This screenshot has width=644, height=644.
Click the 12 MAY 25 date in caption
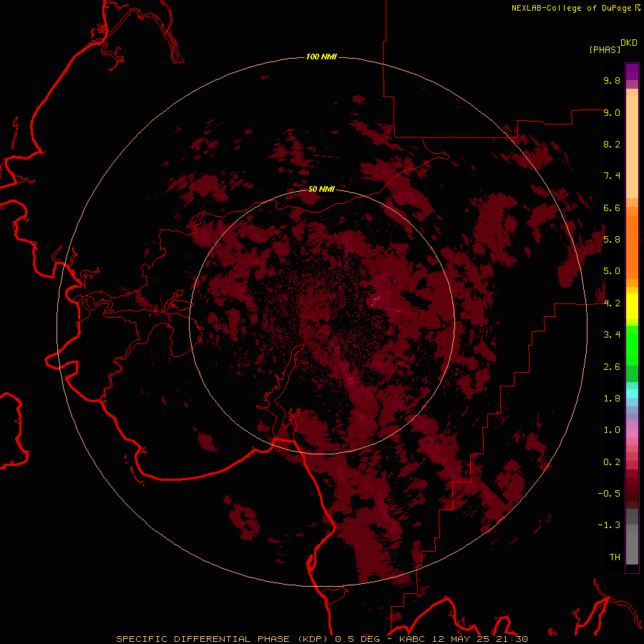(462, 639)
